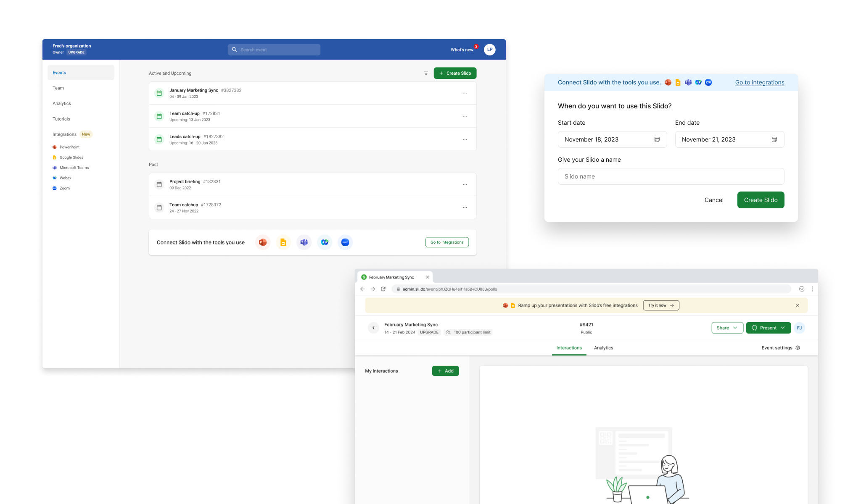
Task: Switch to the Analytics tab
Action: [603, 348]
